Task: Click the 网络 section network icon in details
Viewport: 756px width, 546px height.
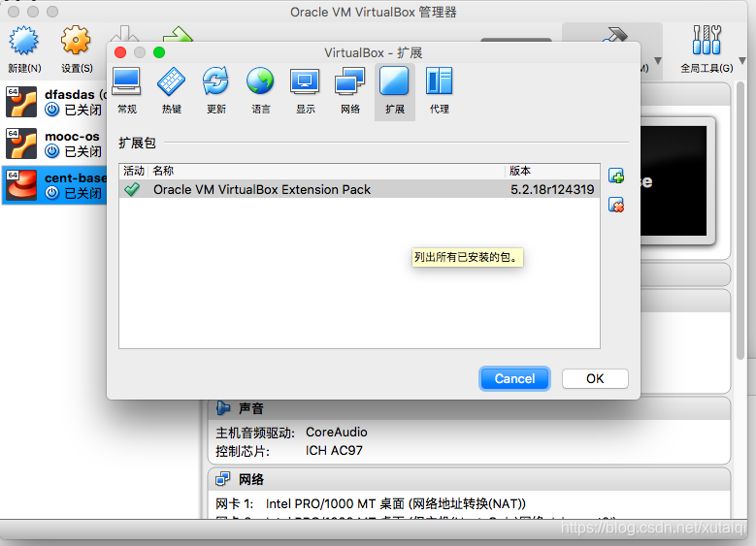Action: 223,479
